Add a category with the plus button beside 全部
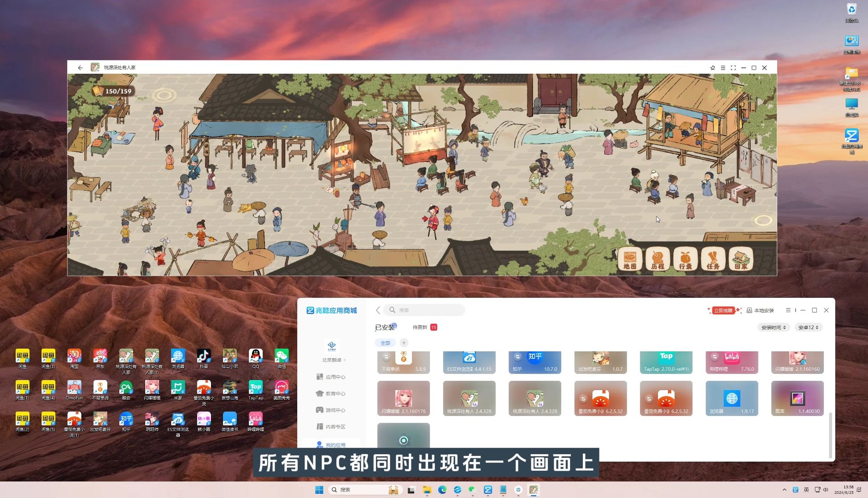 click(x=404, y=343)
